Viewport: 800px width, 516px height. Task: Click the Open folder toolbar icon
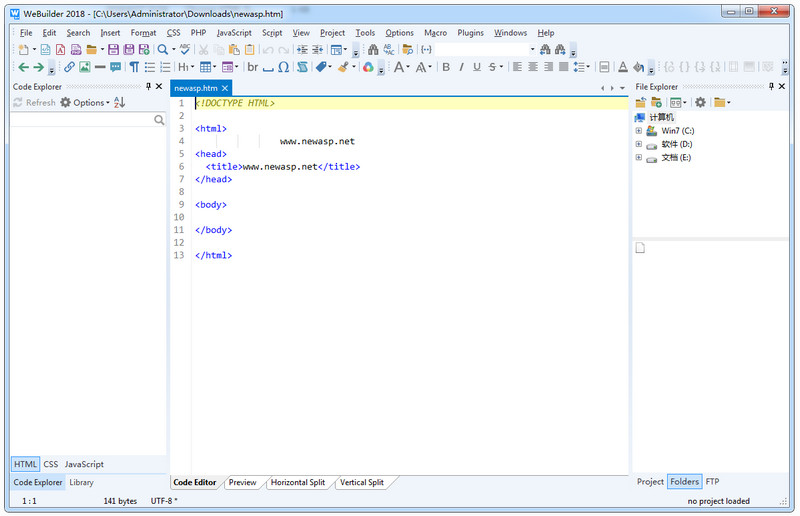pyautogui.click(x=92, y=50)
